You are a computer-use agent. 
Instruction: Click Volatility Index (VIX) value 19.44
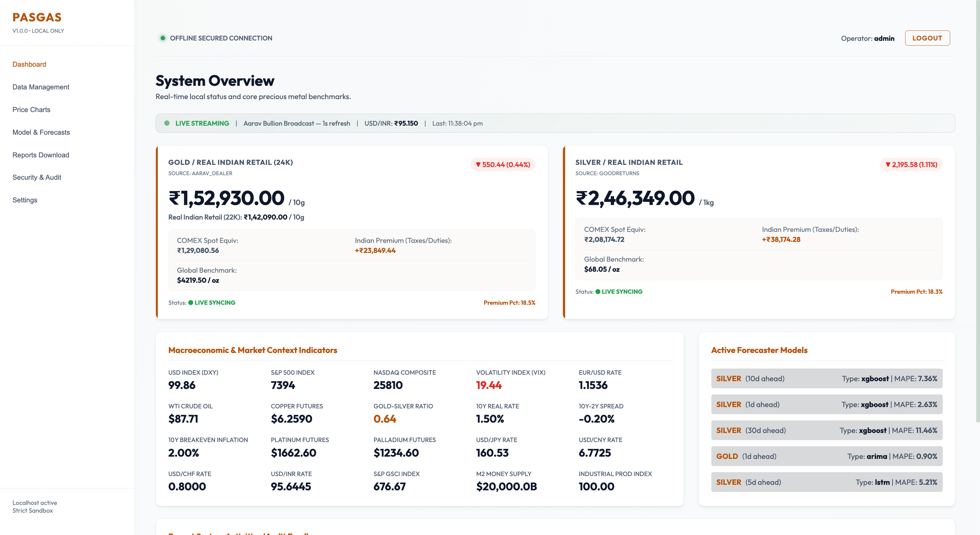(489, 385)
